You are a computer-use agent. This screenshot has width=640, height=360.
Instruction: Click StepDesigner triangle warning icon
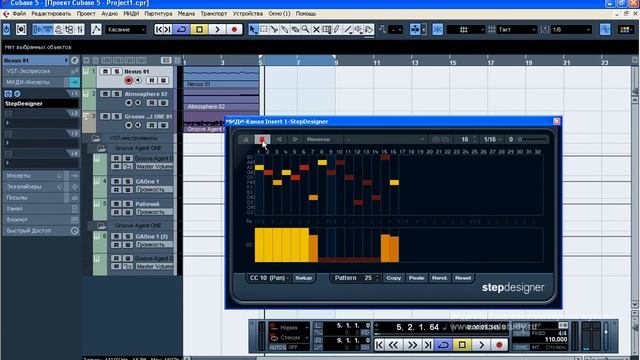246,139
